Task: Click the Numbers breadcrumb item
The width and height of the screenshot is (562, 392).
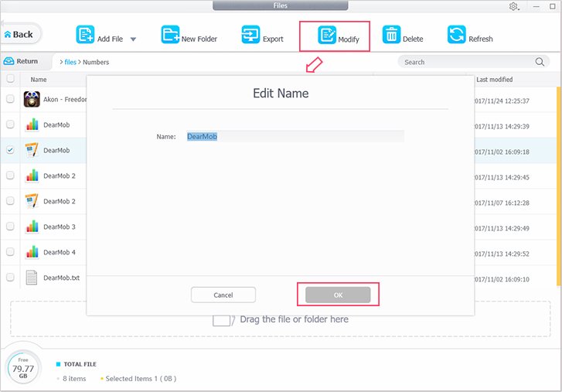Action: 96,62
